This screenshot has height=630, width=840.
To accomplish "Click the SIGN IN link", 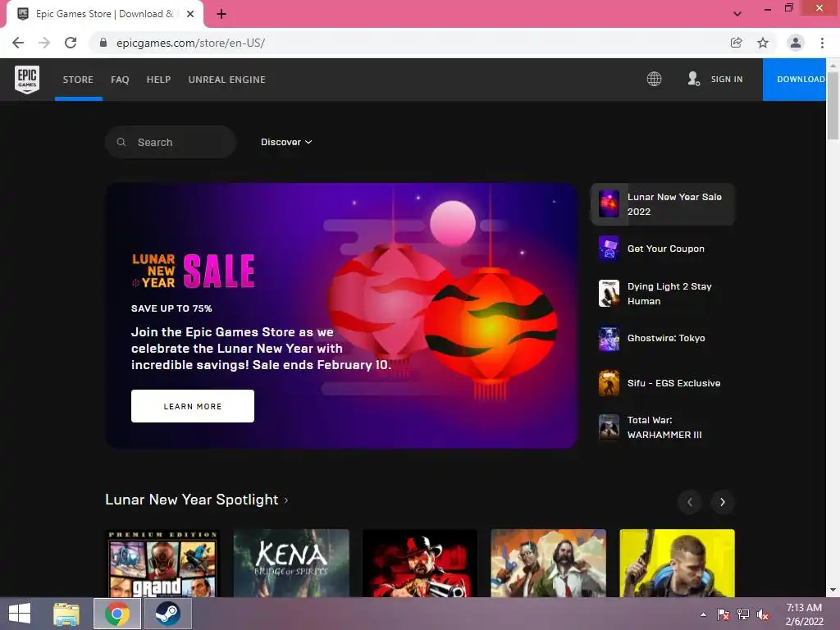I will (727, 80).
